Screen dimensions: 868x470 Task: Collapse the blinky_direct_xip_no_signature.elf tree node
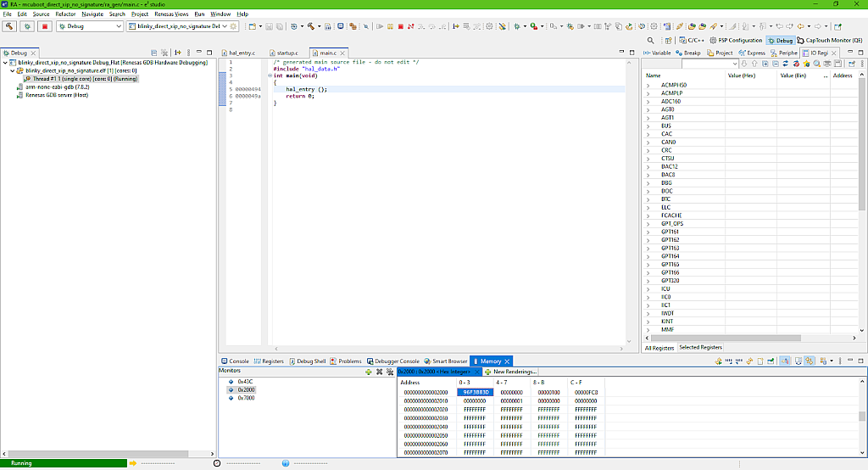pos(13,70)
